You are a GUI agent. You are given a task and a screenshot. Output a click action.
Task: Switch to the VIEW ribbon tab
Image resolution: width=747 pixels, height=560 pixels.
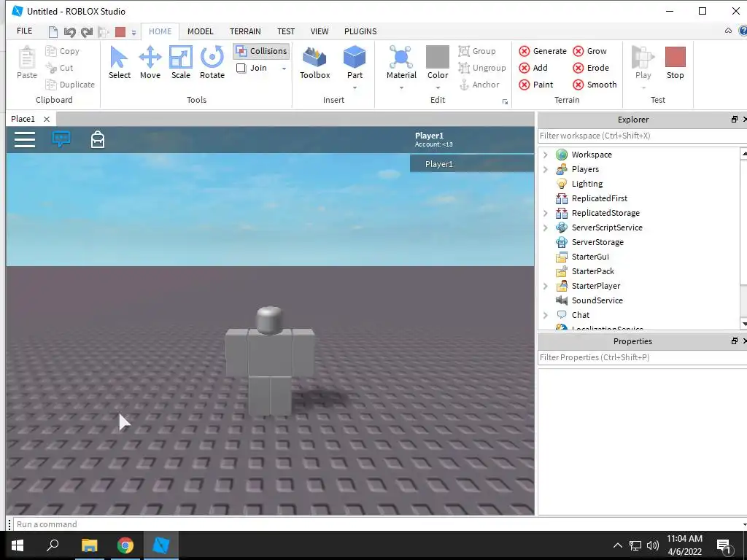coord(320,31)
